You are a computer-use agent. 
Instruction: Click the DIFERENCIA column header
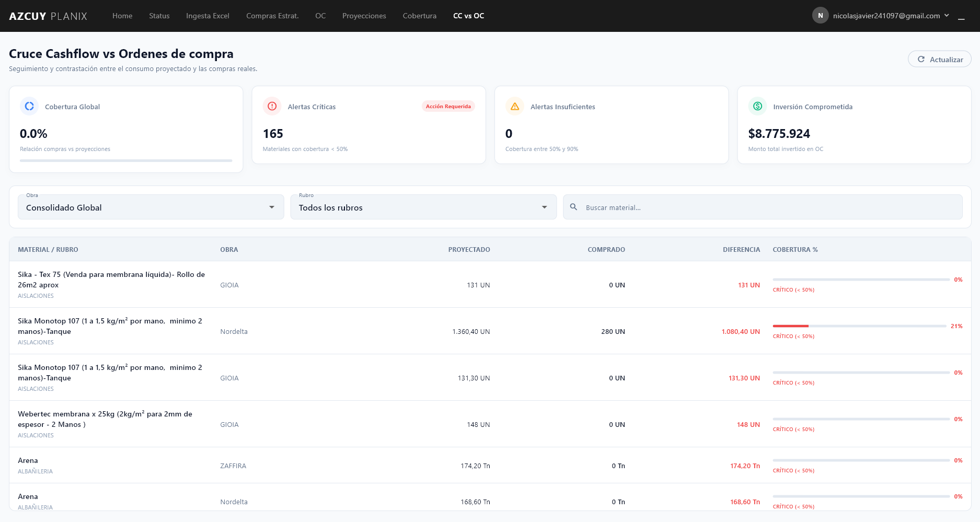pos(741,249)
